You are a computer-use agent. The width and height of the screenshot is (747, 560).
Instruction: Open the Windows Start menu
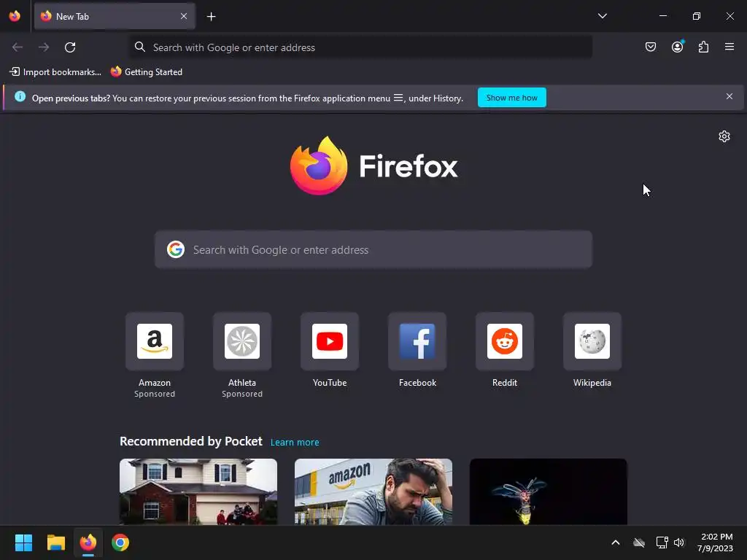pos(23,542)
